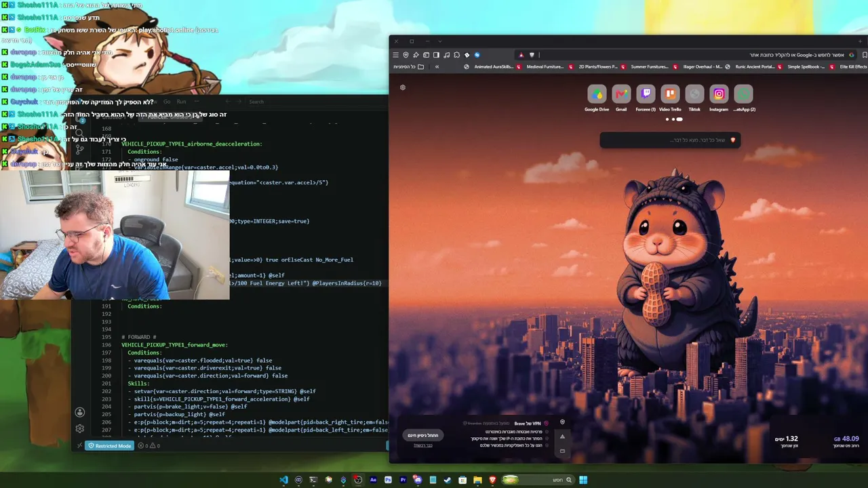The height and width of the screenshot is (488, 868).
Task: Click the already purchased link under VPN trial
Action: click(423, 445)
